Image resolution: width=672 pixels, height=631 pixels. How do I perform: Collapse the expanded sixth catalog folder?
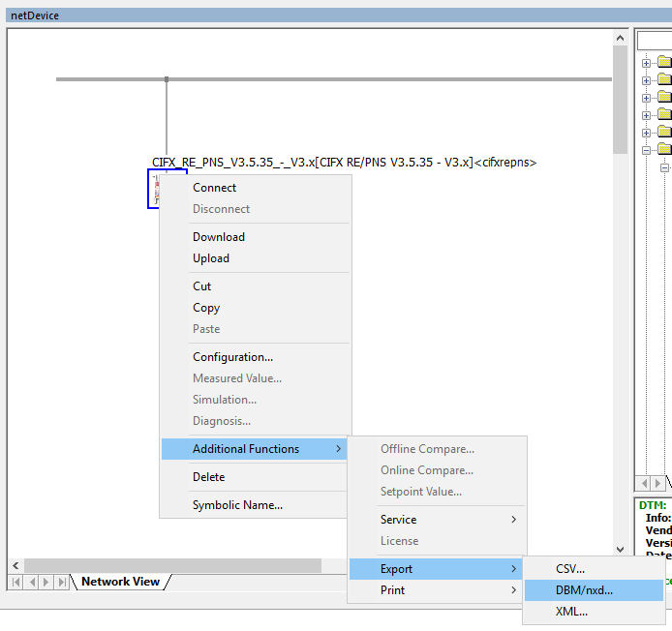point(647,149)
